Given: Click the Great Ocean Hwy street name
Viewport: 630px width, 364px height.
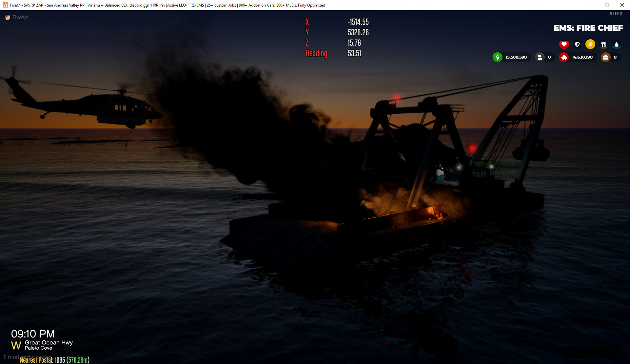Looking at the screenshot, I should click(49, 342).
